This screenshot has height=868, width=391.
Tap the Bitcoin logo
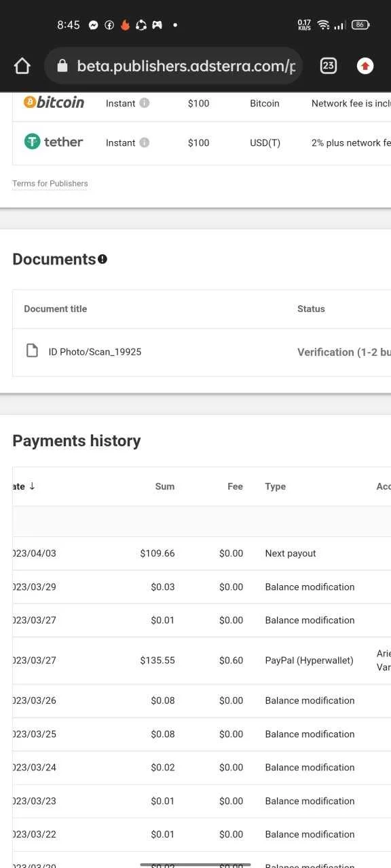(x=54, y=102)
